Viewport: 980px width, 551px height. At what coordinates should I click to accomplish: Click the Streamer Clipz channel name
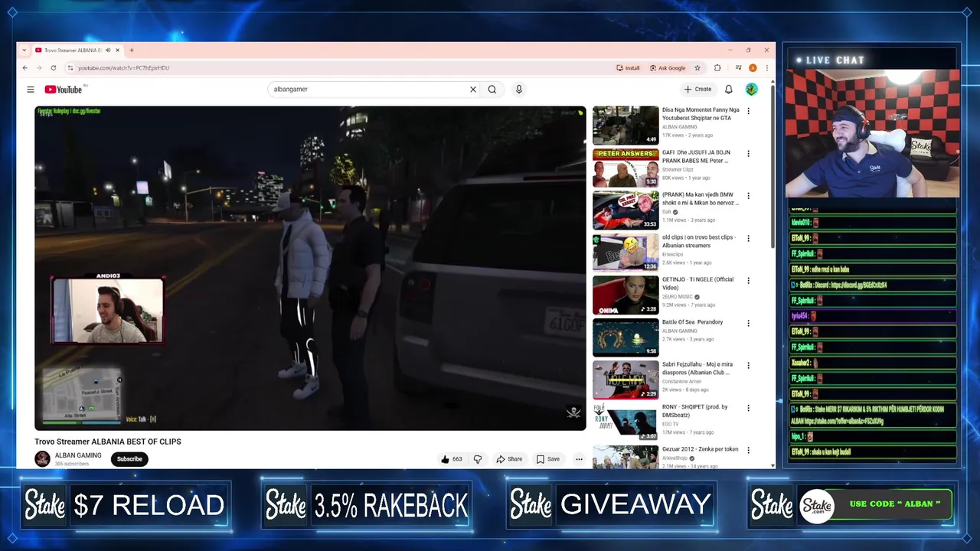point(678,169)
